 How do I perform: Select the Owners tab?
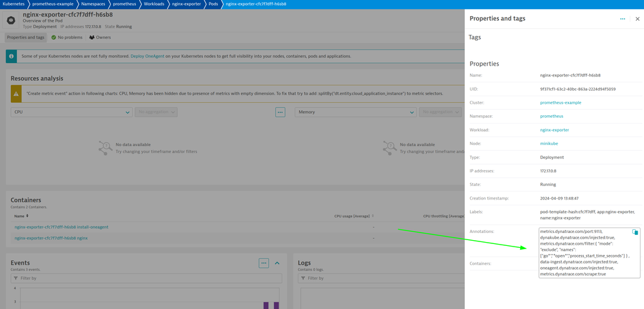point(100,37)
